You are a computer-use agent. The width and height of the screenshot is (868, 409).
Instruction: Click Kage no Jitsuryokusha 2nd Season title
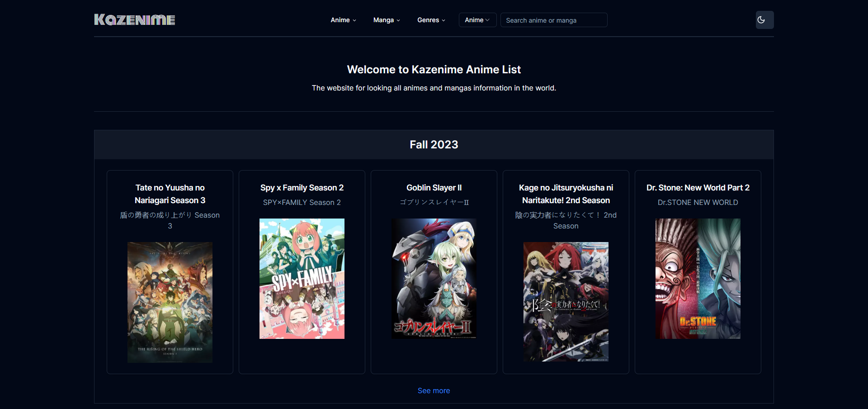pyautogui.click(x=566, y=194)
